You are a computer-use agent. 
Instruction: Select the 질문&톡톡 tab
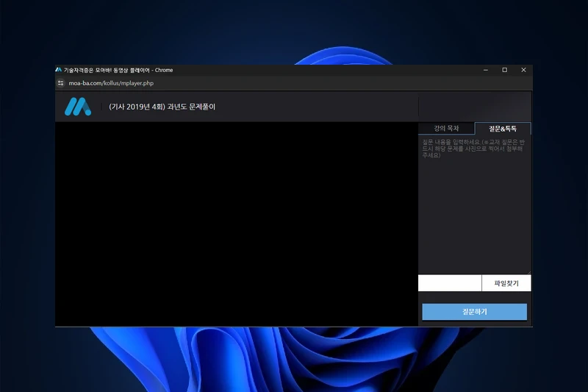[x=503, y=129]
